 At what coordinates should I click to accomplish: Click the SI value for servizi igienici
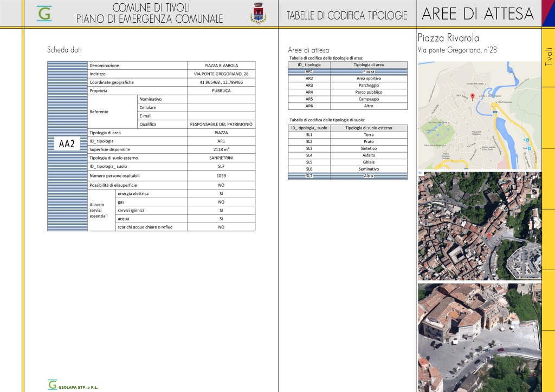(221, 210)
